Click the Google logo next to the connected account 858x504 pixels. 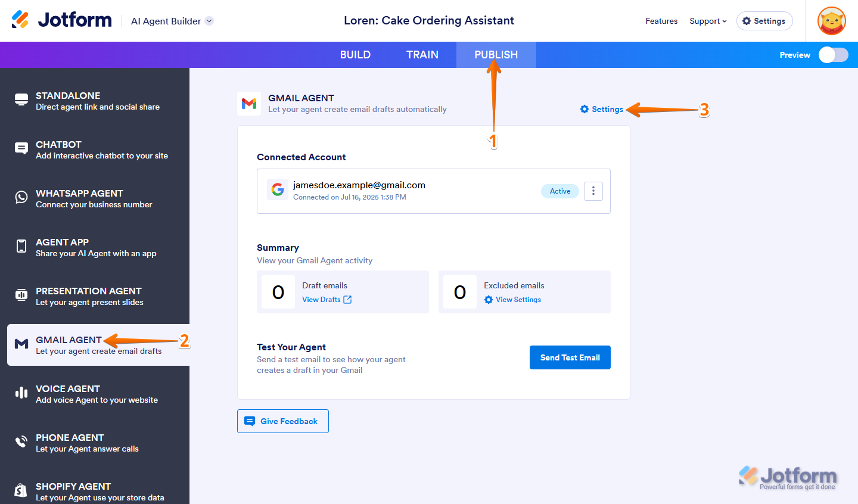tap(278, 189)
